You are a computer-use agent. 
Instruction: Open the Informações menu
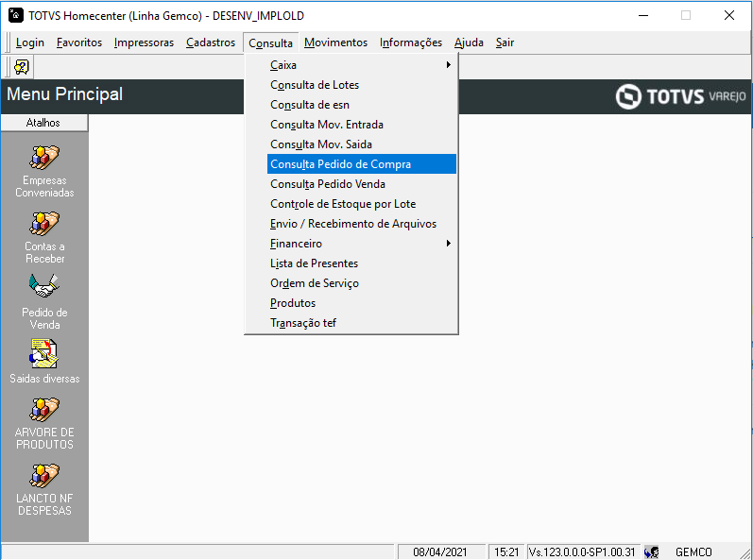click(411, 42)
